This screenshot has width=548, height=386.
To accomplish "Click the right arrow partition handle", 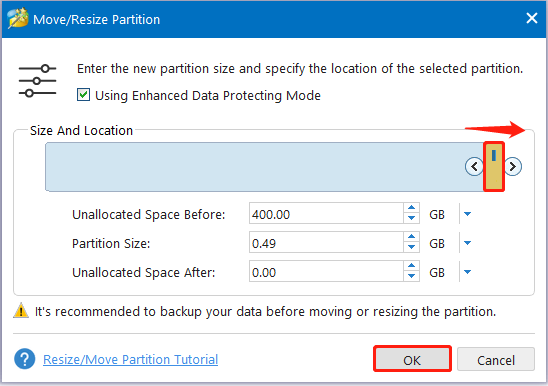I will pos(513,166).
